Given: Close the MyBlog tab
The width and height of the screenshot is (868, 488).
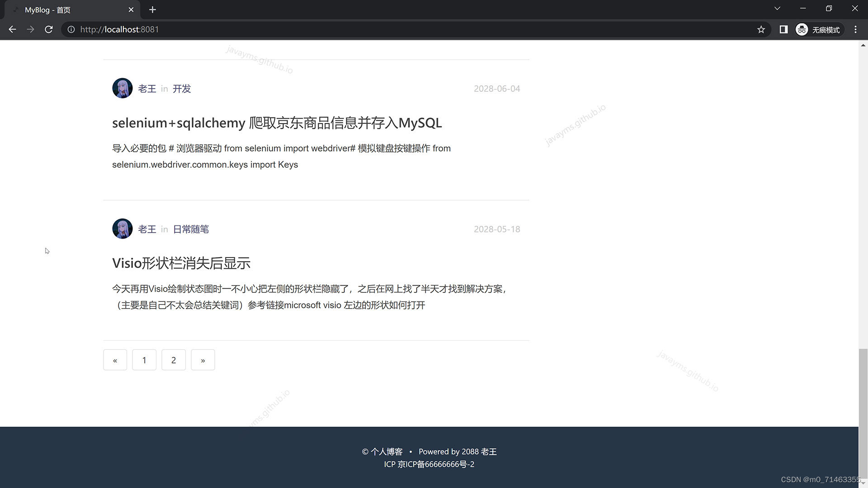Looking at the screenshot, I should 131,10.
